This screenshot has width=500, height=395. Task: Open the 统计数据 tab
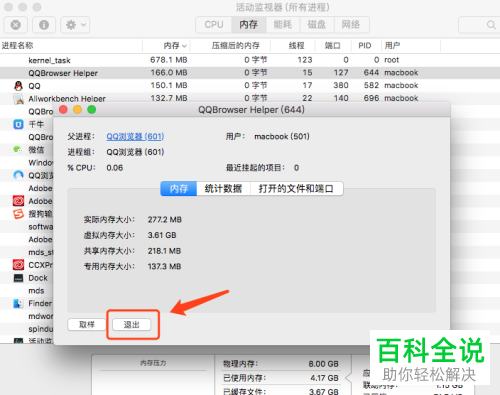(223, 189)
